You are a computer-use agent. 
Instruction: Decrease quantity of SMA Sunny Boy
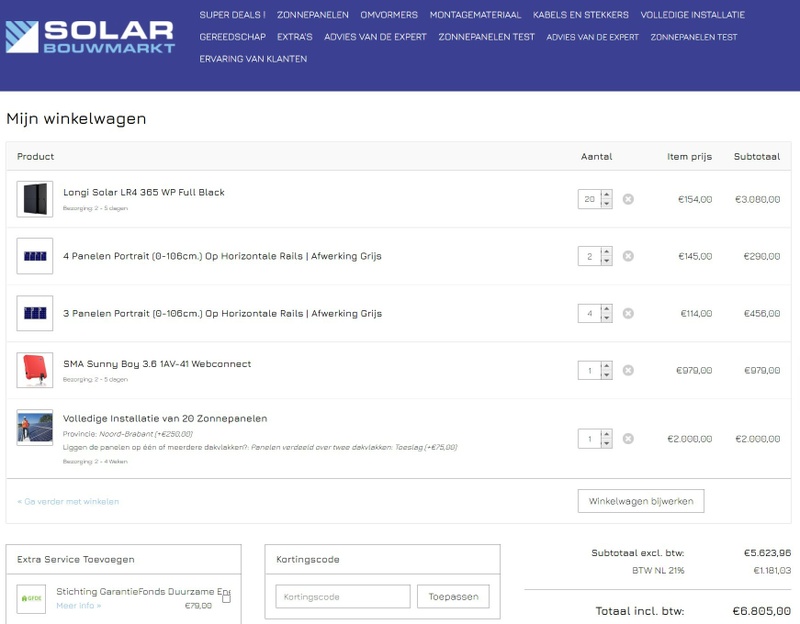coord(606,375)
